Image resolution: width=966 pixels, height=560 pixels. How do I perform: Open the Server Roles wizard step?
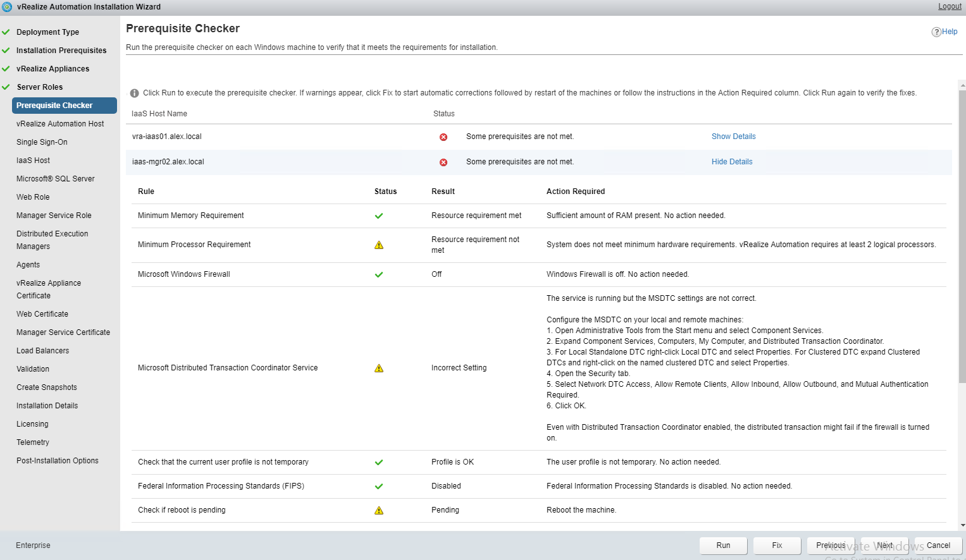tap(39, 87)
